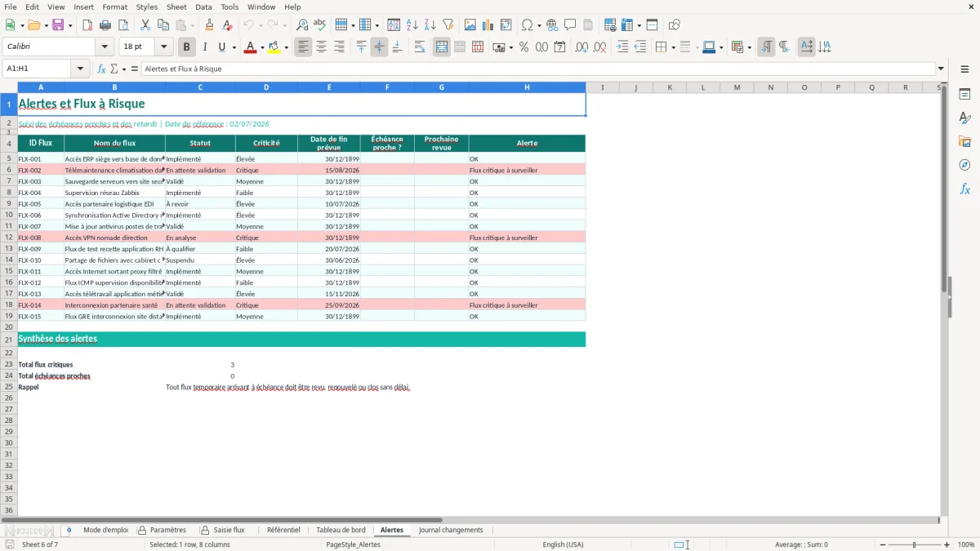Open the sidebar Navigator compass icon
This screenshot has height=551, width=980.
964,165
